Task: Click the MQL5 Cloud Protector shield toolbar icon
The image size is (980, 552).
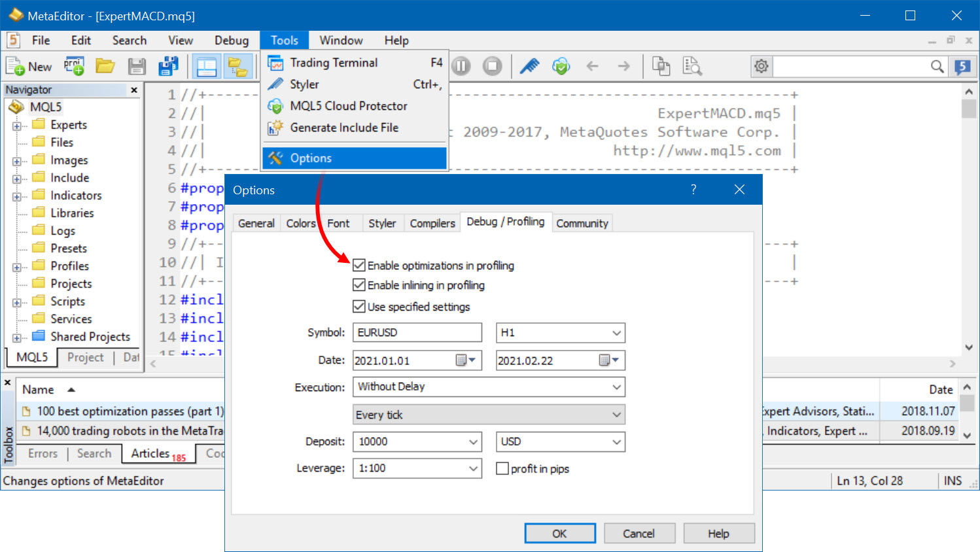Action: click(x=561, y=66)
